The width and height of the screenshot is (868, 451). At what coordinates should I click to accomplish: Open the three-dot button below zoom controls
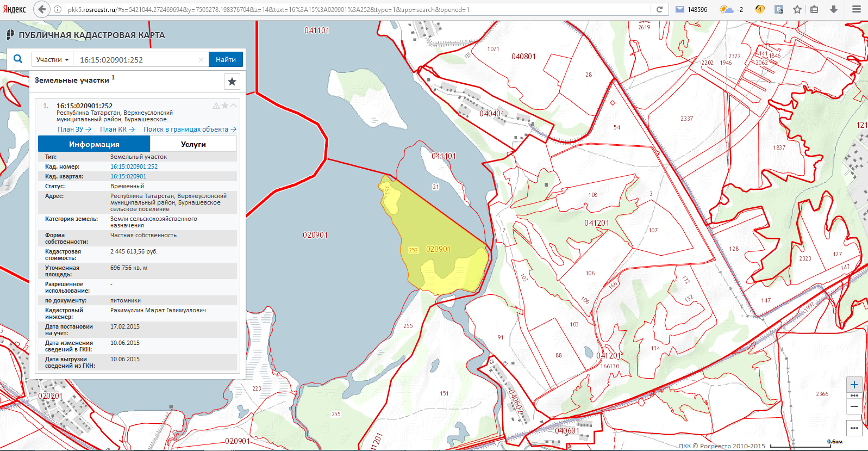tap(854, 428)
